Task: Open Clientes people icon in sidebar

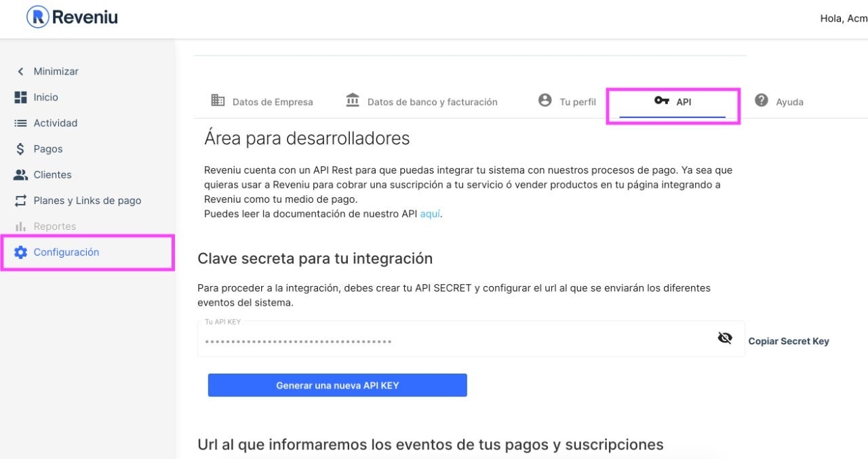Action: pos(20,174)
